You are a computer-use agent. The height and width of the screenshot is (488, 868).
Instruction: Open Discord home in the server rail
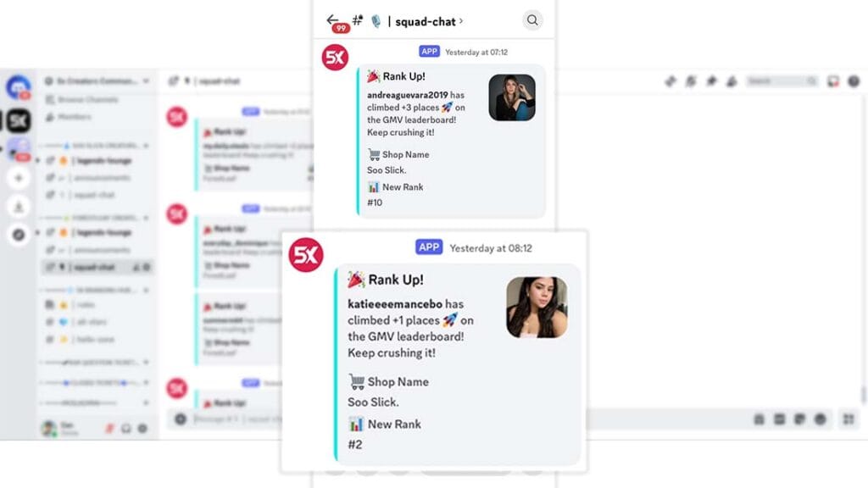(19, 87)
